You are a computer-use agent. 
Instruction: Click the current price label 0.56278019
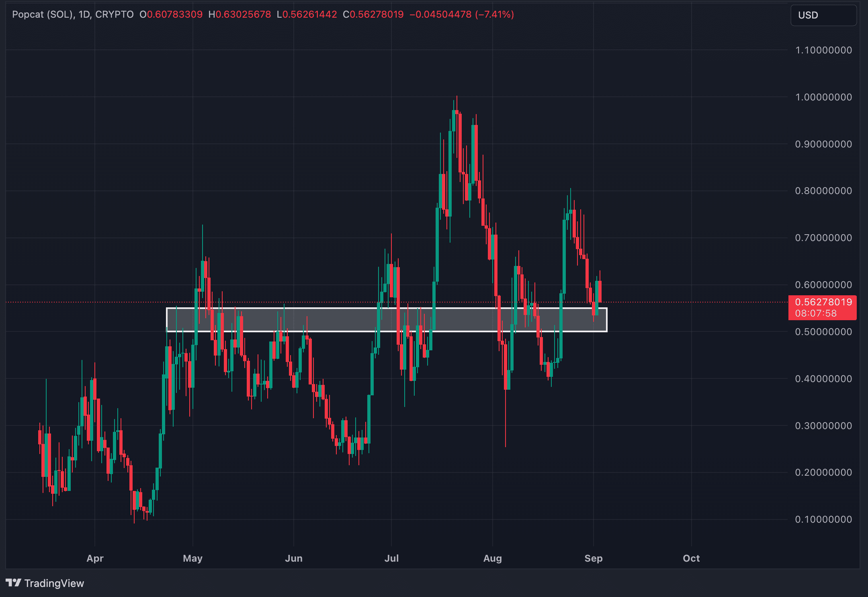tap(823, 302)
